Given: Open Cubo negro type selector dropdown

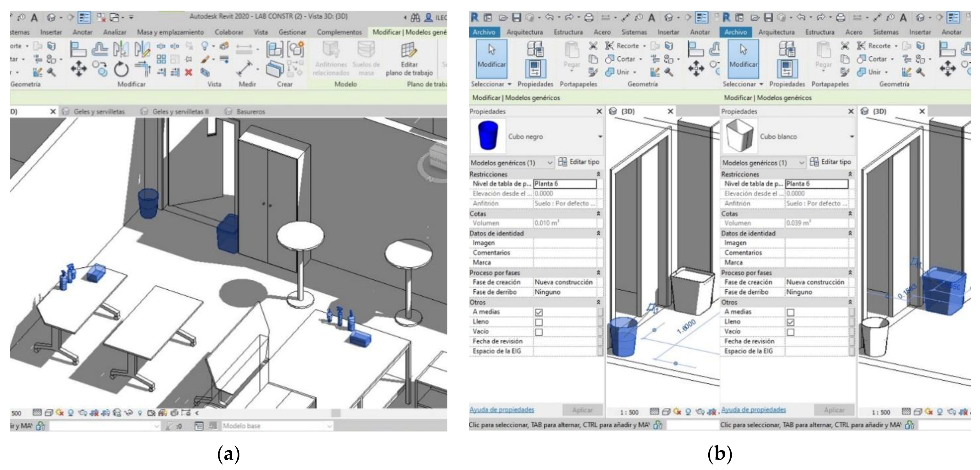Looking at the screenshot, I should (x=599, y=136).
